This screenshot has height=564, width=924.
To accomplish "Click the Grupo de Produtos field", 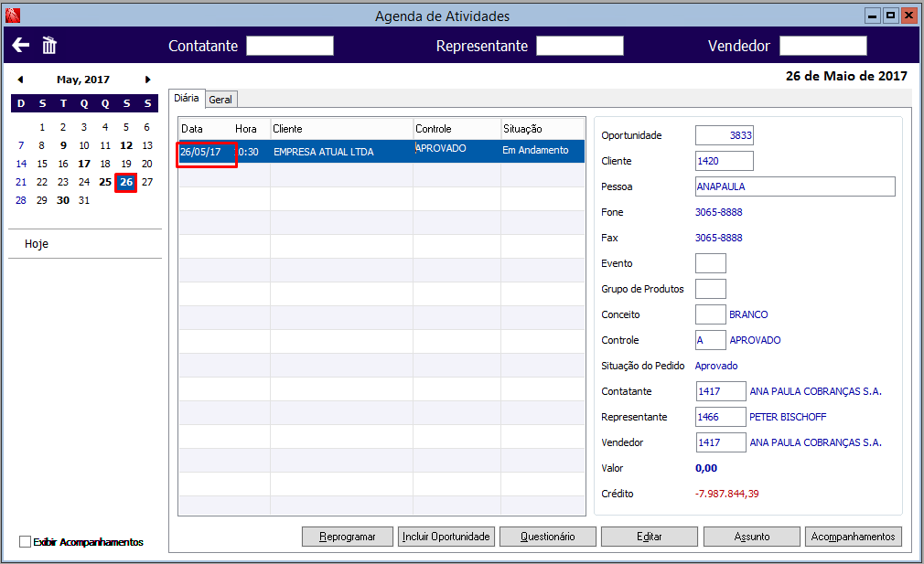I will click(711, 289).
